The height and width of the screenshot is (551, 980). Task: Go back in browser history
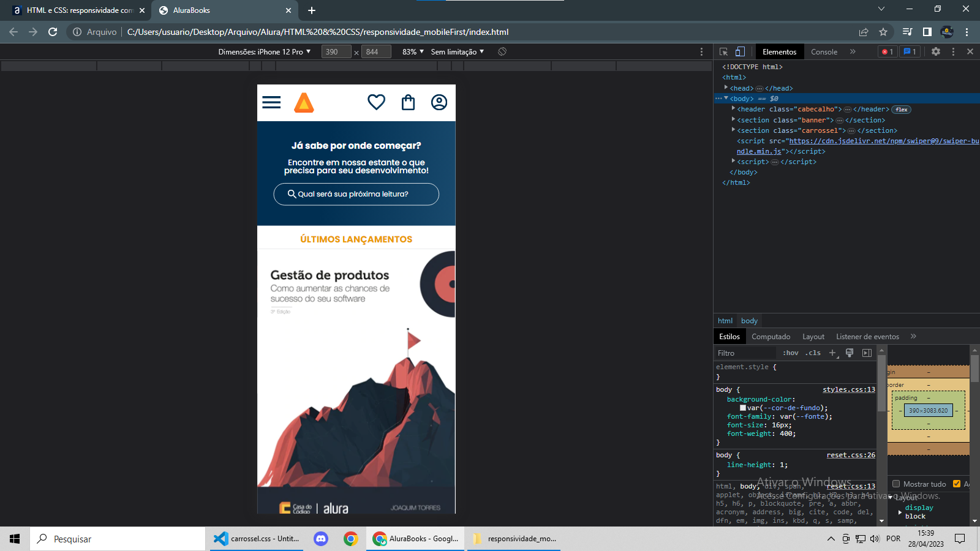click(13, 32)
